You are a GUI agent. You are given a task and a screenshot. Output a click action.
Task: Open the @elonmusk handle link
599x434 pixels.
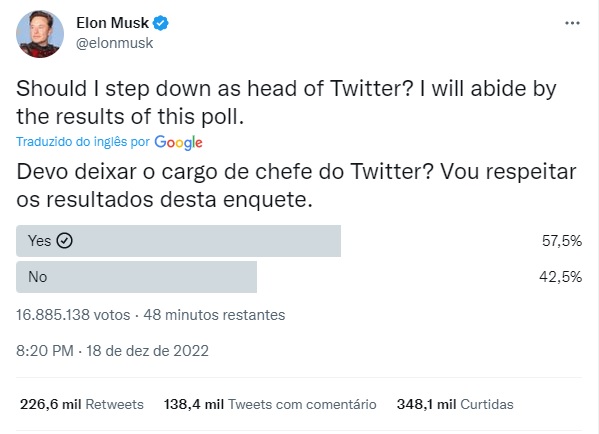click(115, 44)
